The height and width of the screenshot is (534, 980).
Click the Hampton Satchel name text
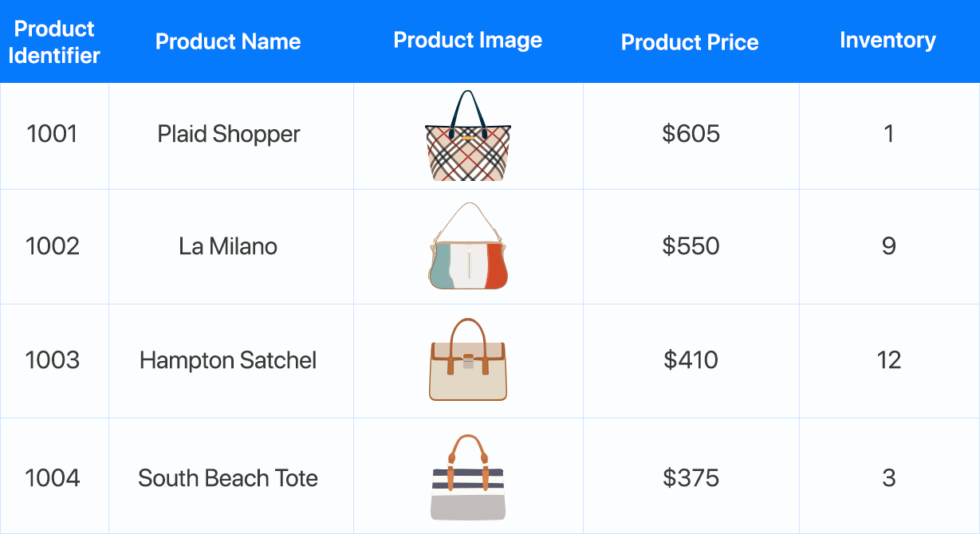(228, 360)
